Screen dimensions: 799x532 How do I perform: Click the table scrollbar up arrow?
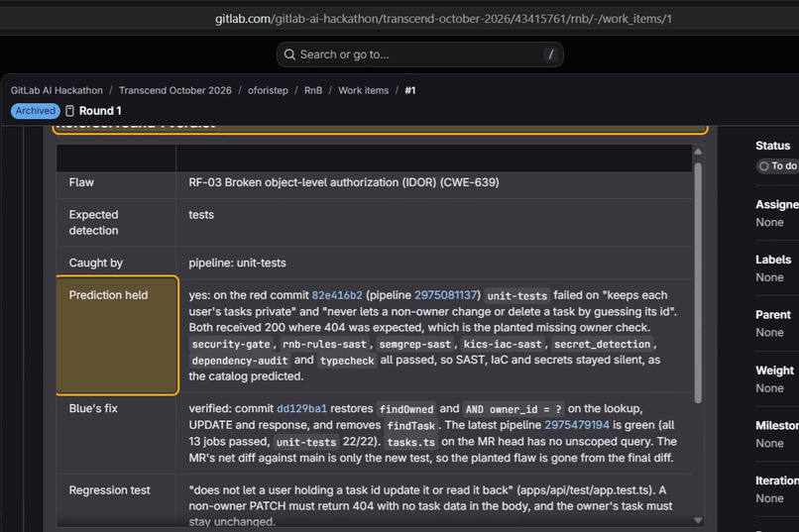tap(698, 152)
